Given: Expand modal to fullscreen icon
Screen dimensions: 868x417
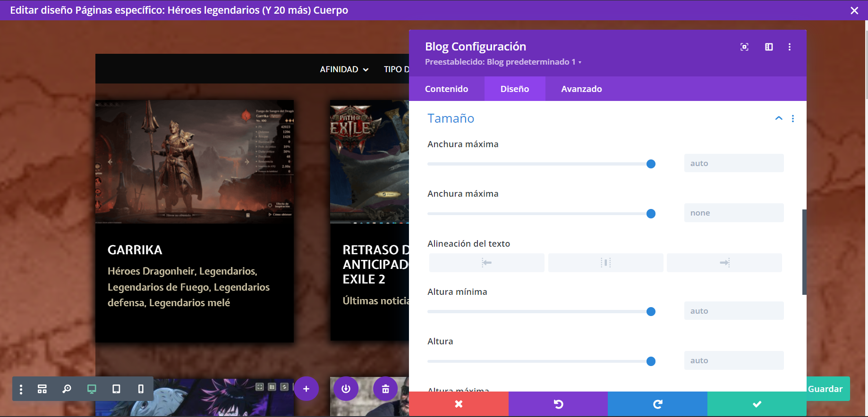Looking at the screenshot, I should (744, 47).
